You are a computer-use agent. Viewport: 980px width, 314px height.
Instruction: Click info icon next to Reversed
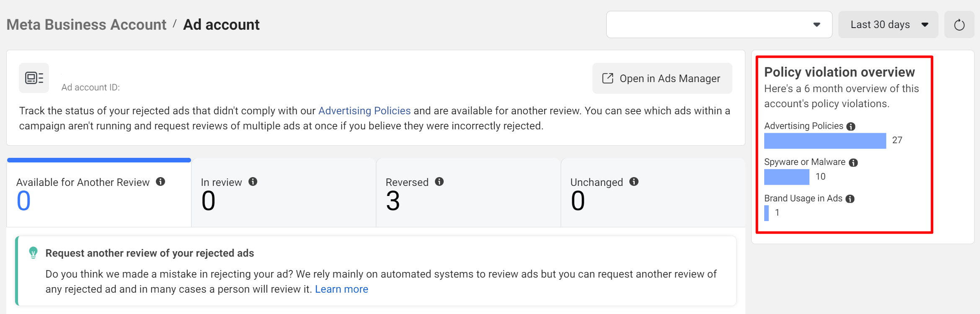pos(439,182)
